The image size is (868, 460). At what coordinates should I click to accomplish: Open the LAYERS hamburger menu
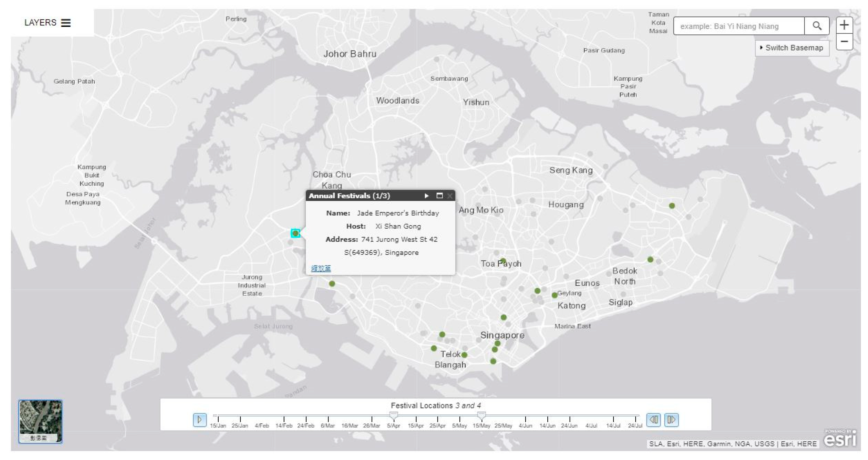66,23
